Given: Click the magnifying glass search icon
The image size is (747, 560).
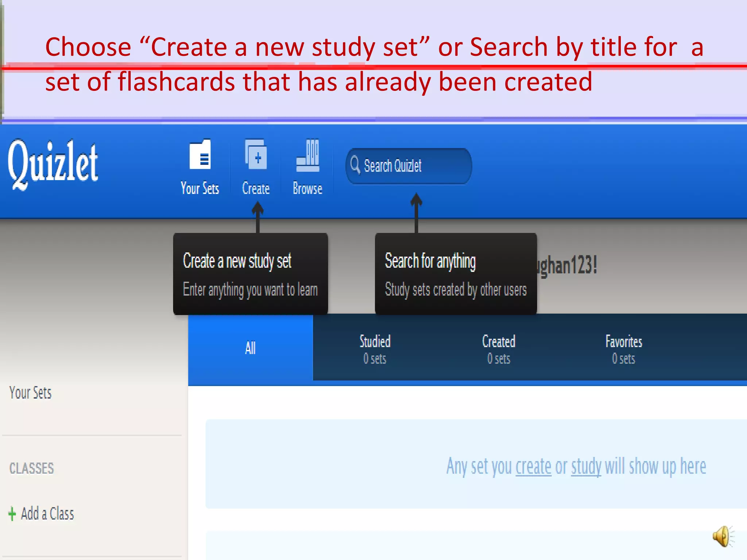Looking at the screenshot, I should pyautogui.click(x=355, y=165).
